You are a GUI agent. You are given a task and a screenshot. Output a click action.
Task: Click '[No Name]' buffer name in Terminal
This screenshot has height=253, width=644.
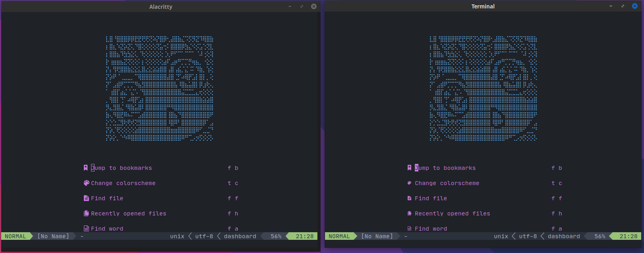tap(377, 236)
